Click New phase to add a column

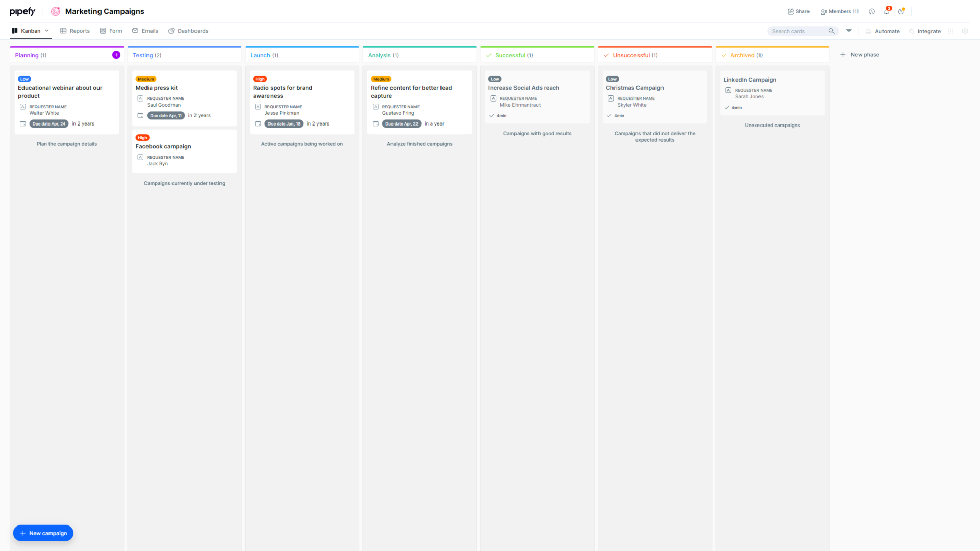tap(860, 54)
